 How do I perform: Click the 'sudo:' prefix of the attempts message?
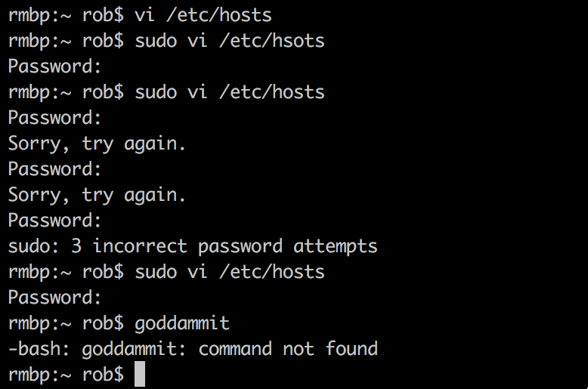(x=34, y=246)
